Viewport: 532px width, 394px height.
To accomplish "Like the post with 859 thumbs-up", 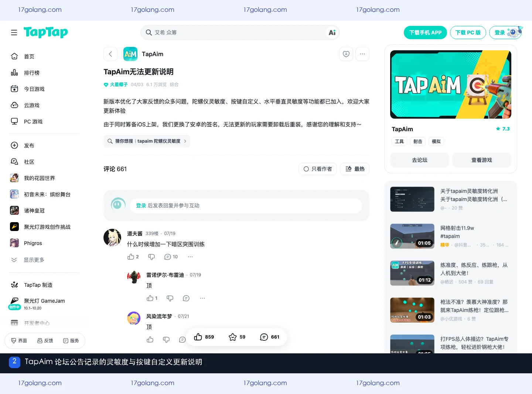I will point(204,337).
